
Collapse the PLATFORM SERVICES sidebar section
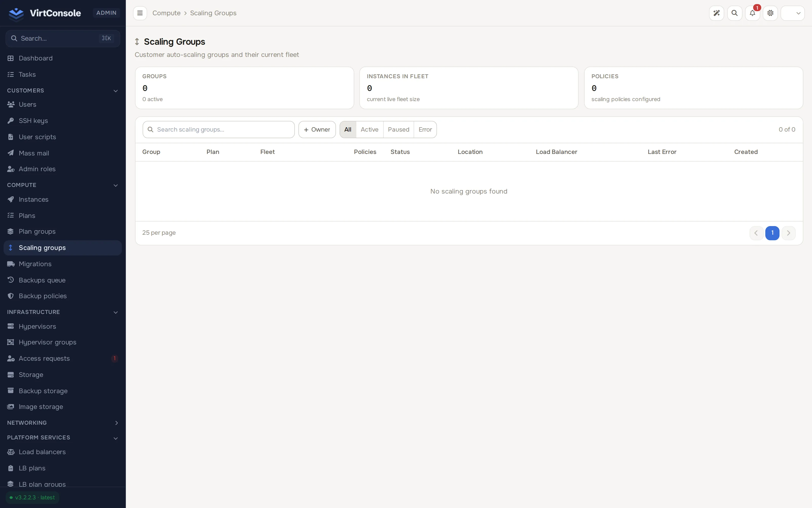point(63,437)
